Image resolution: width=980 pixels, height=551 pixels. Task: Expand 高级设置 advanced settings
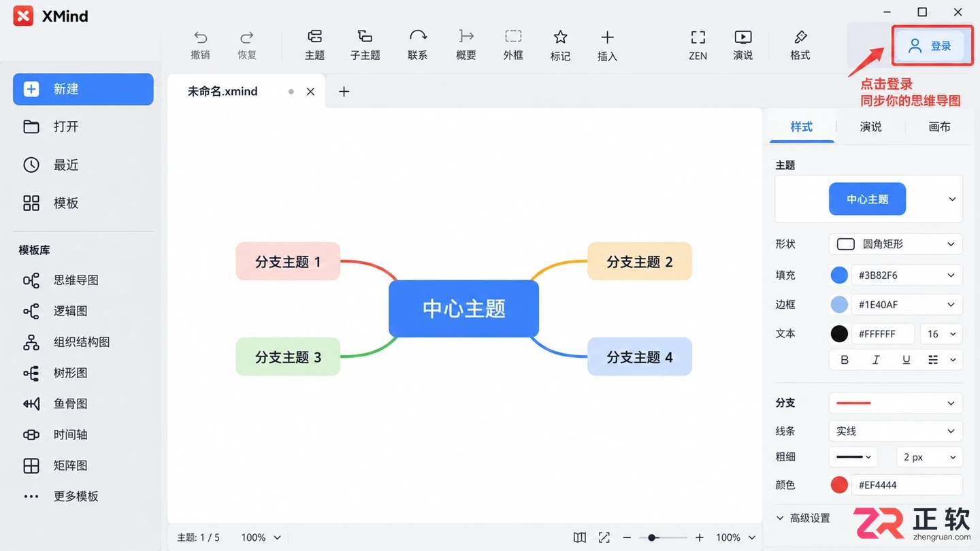coord(804,518)
